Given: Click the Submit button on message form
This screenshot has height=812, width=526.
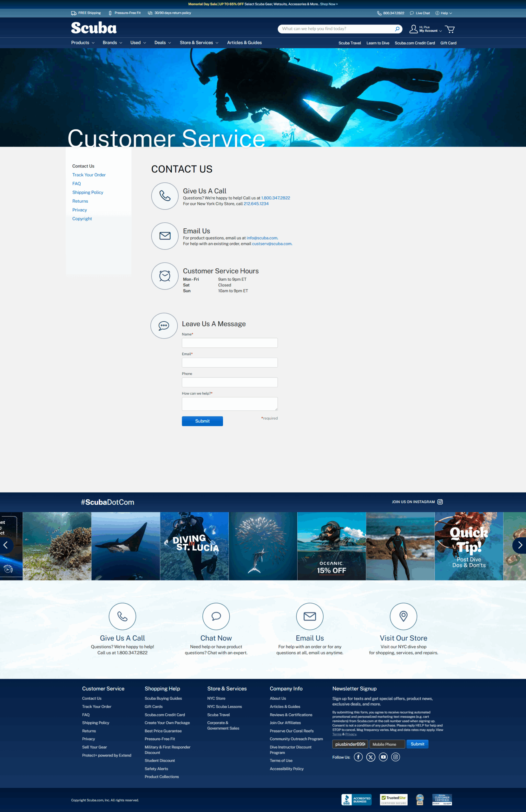Looking at the screenshot, I should [x=202, y=421].
